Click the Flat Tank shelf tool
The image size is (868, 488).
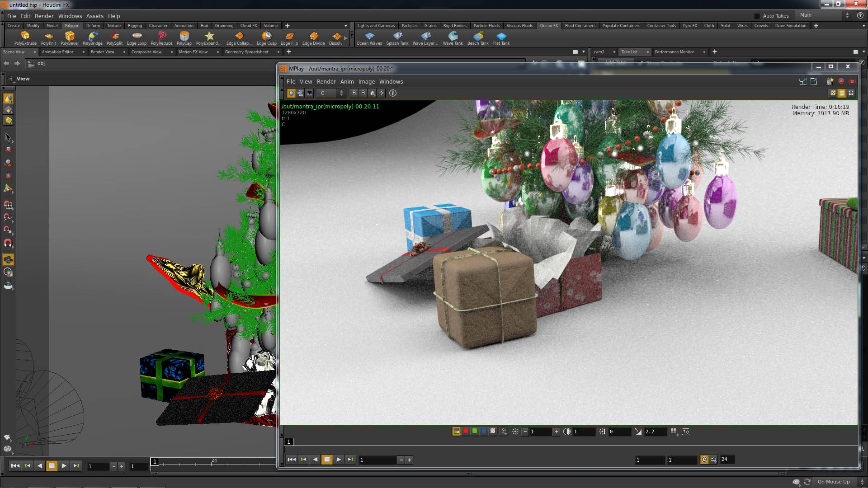tap(501, 38)
